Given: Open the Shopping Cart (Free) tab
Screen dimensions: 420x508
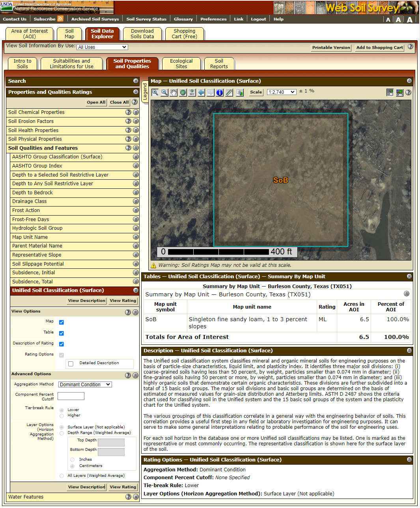Looking at the screenshot, I should coord(184,33).
